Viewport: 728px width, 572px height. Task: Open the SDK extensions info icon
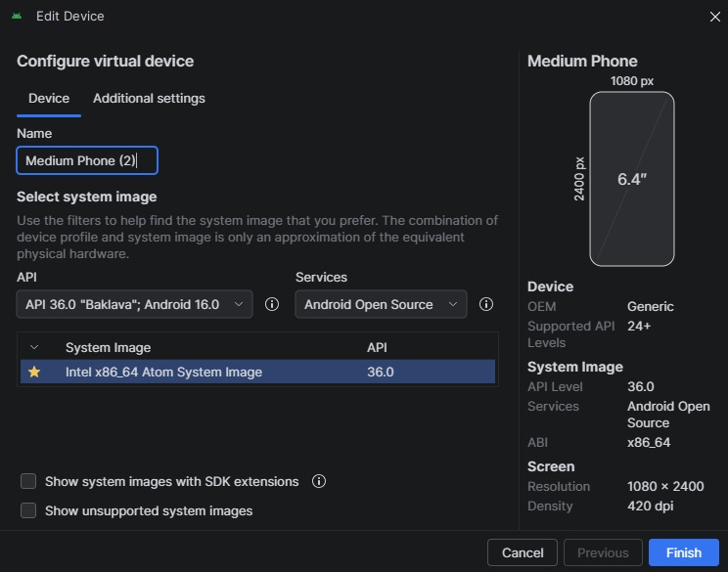[x=319, y=481]
